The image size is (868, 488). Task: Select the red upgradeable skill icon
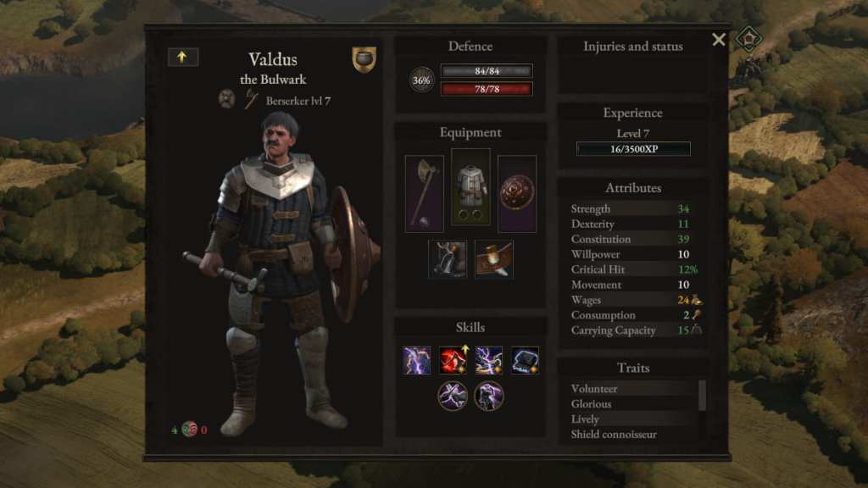coord(453,361)
